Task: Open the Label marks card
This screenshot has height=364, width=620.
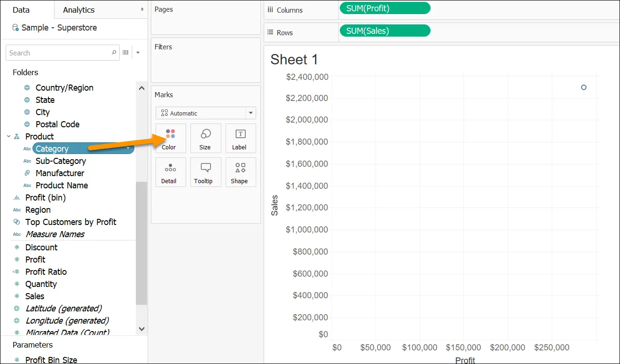Action: (x=241, y=138)
